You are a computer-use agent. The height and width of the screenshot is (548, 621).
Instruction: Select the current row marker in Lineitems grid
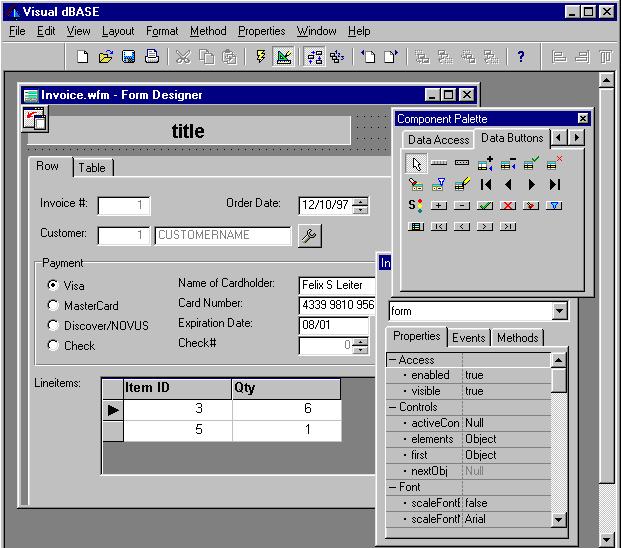(113, 410)
